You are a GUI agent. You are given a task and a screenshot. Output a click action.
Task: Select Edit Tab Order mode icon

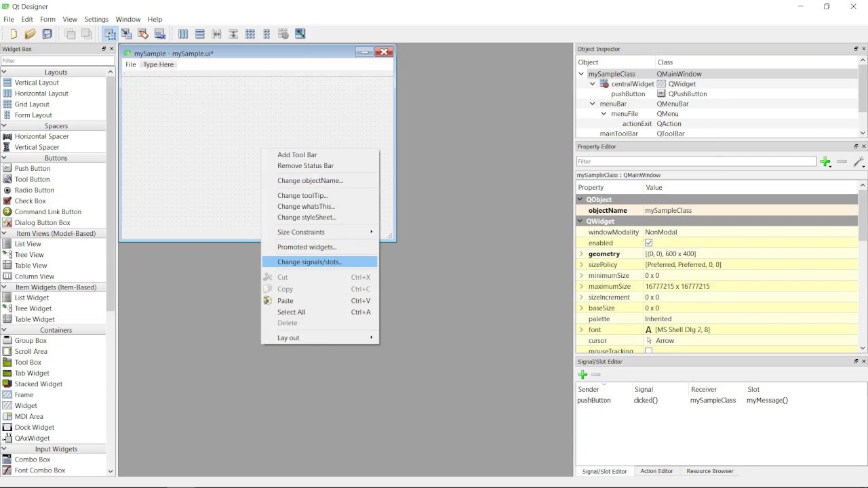point(160,34)
